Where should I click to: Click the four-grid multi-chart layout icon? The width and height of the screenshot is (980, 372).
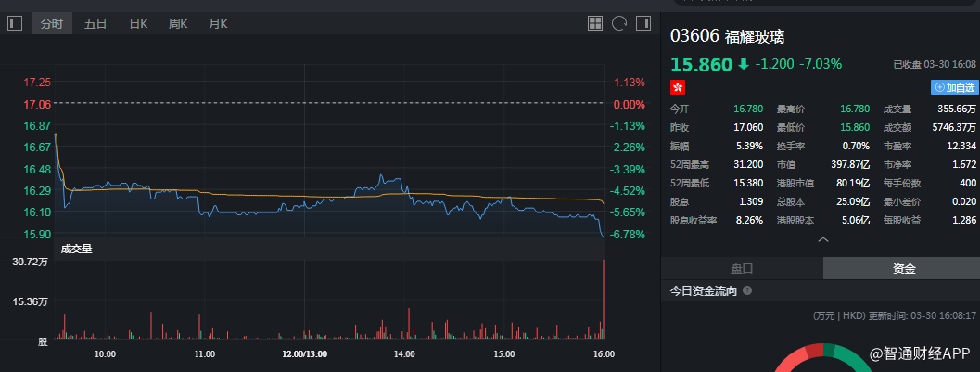click(596, 24)
